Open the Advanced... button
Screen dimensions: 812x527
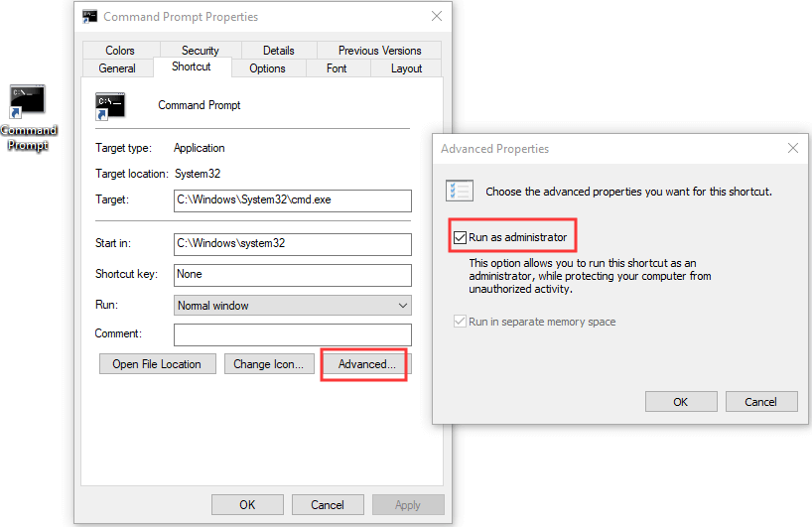[x=366, y=364]
